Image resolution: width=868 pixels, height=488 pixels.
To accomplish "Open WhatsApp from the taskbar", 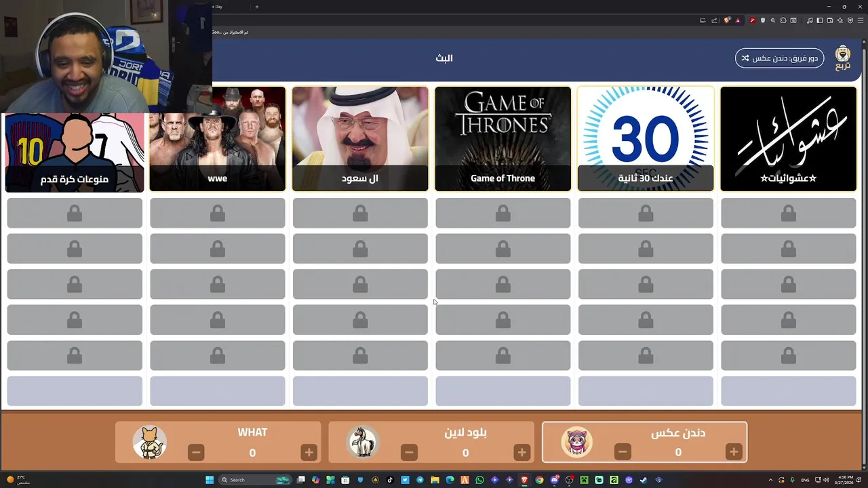I will pos(479,480).
